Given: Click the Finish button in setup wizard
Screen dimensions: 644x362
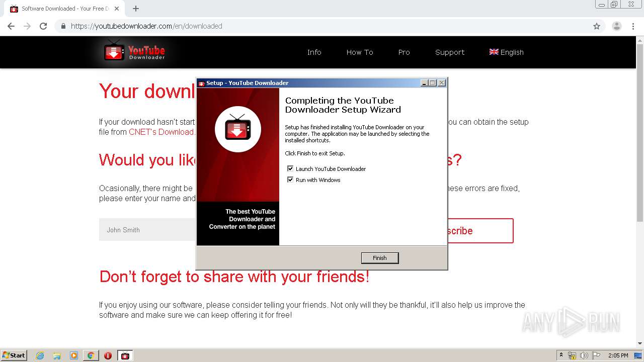Looking at the screenshot, I should [380, 258].
